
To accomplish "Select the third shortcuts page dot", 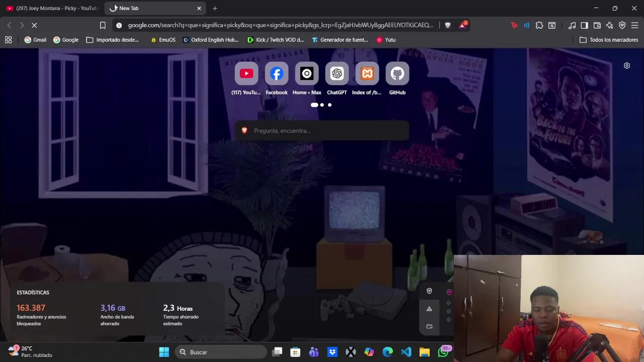I will tap(330, 105).
